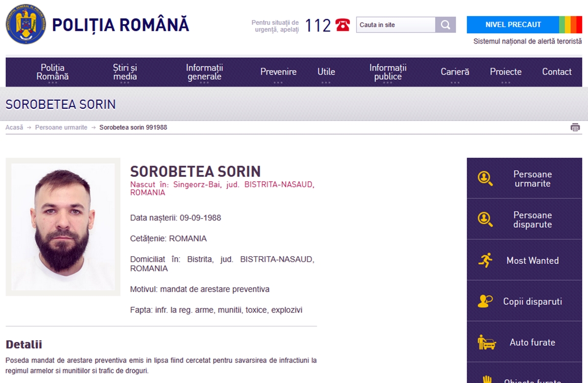Click the search magnifier button
The width and height of the screenshot is (588, 383).
point(445,25)
